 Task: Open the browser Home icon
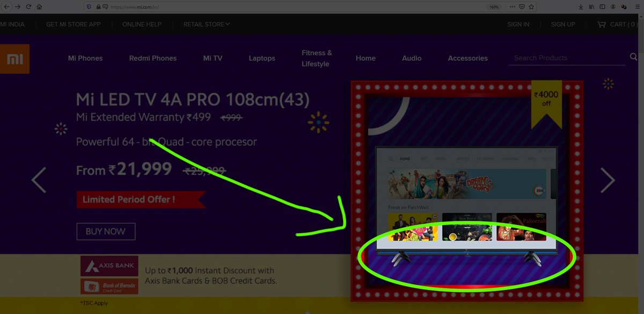(39, 7)
